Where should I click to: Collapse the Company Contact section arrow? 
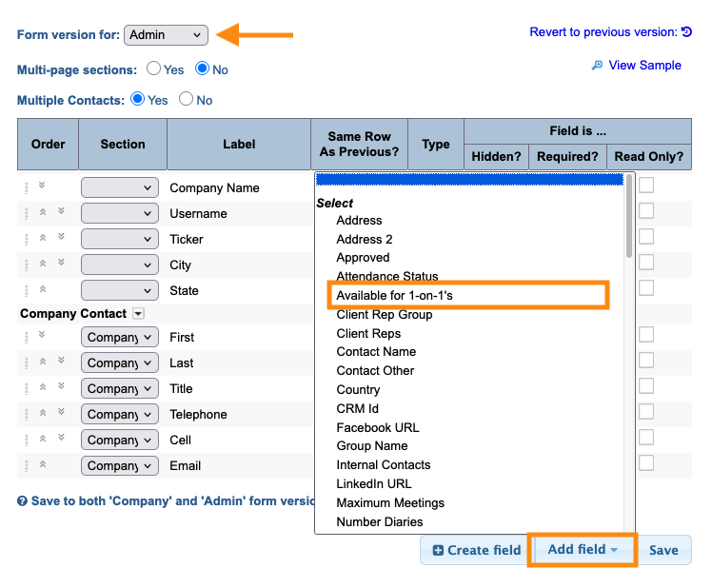tap(138, 314)
